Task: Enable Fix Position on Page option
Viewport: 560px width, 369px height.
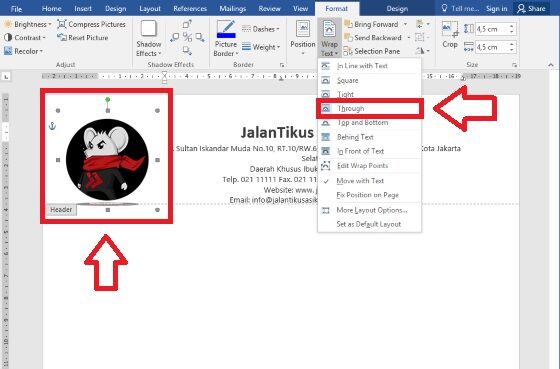Action: click(x=369, y=195)
